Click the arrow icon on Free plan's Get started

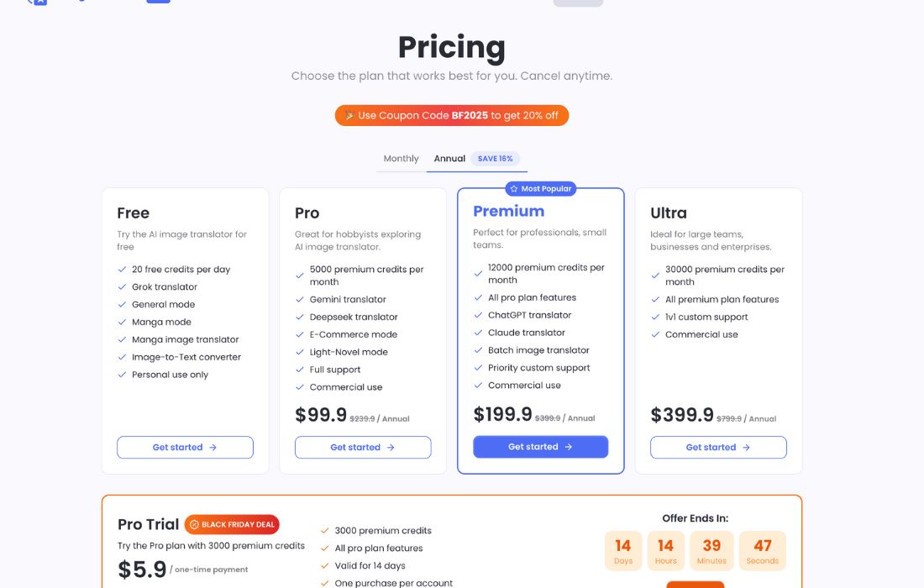(213, 448)
